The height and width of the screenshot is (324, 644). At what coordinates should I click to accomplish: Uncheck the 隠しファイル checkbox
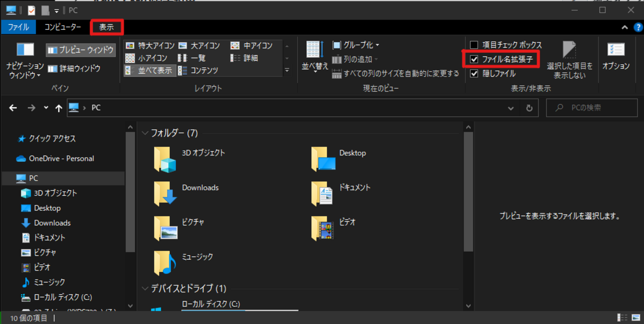[x=474, y=74]
